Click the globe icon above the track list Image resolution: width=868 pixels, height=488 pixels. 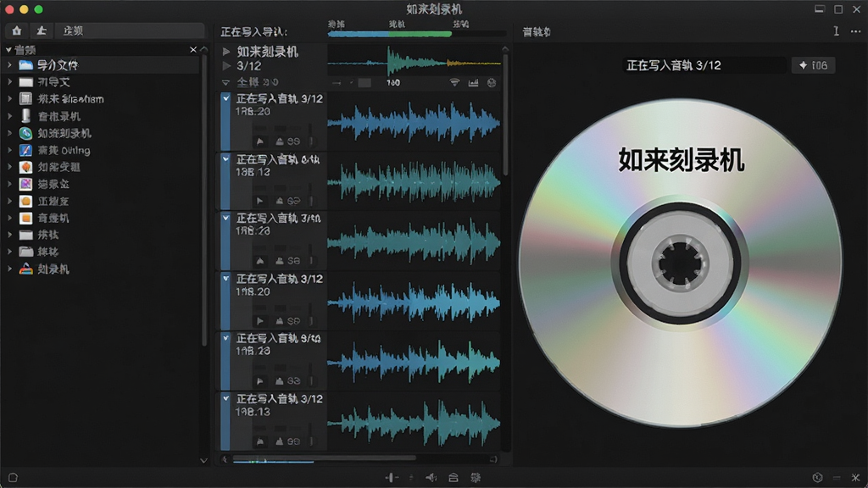click(492, 82)
